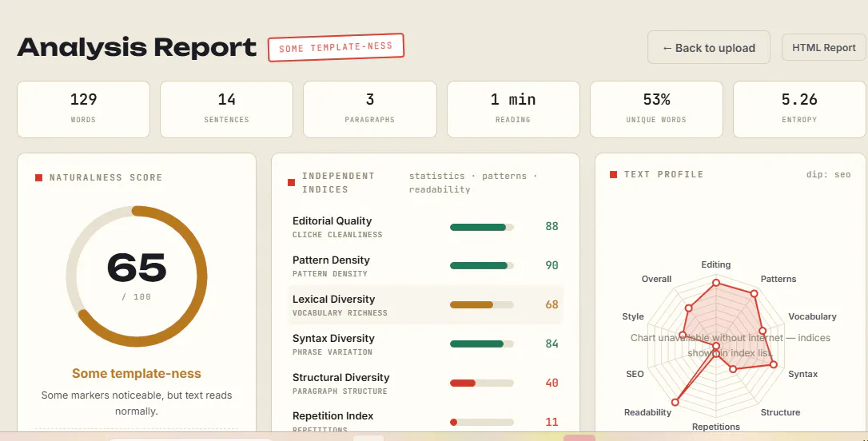Select the Pattern Density index row
The height and width of the screenshot is (441, 868).
tap(425, 265)
